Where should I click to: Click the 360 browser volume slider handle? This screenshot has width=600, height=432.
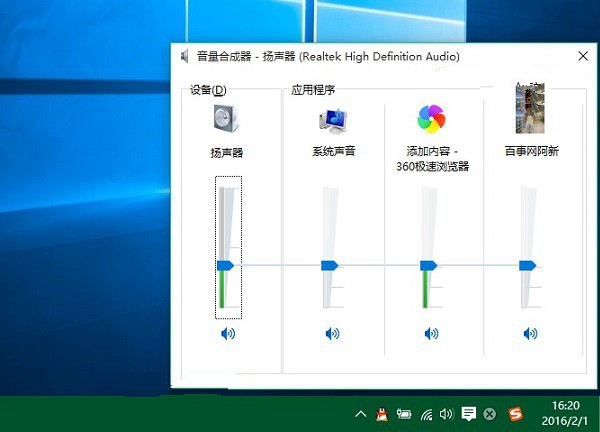[x=429, y=265]
